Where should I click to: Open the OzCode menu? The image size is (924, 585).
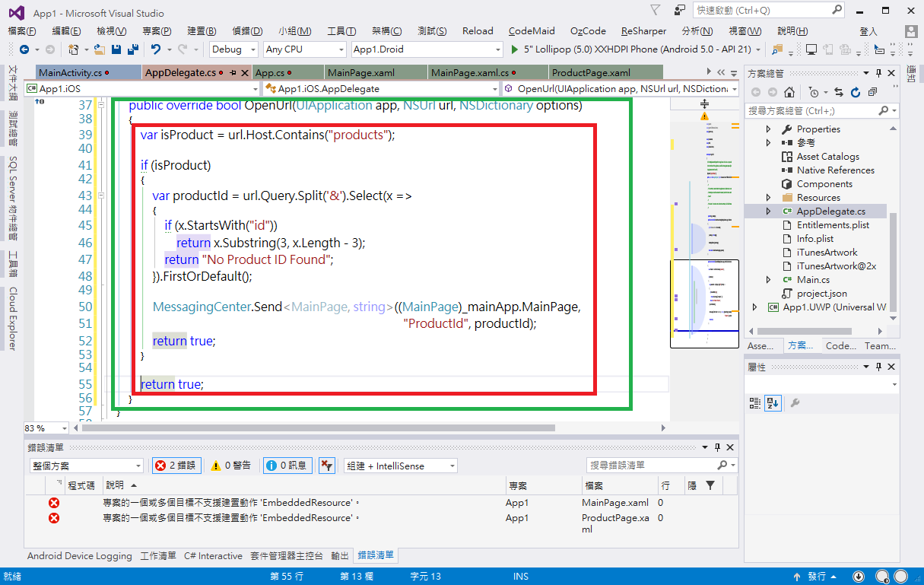click(589, 31)
